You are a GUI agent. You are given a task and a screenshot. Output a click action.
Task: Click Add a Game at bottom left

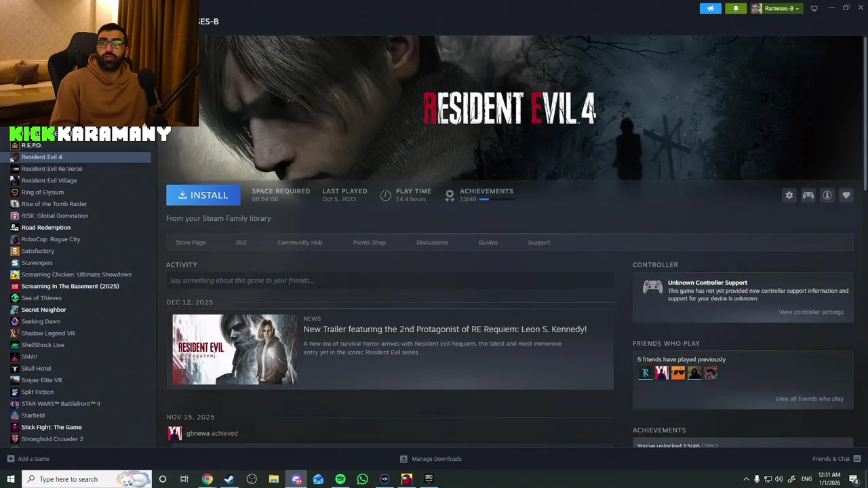28,459
